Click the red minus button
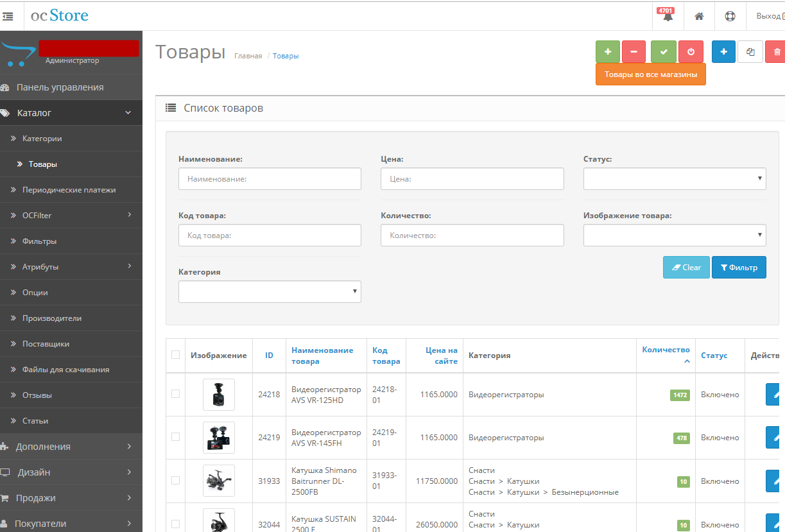 tap(634, 52)
